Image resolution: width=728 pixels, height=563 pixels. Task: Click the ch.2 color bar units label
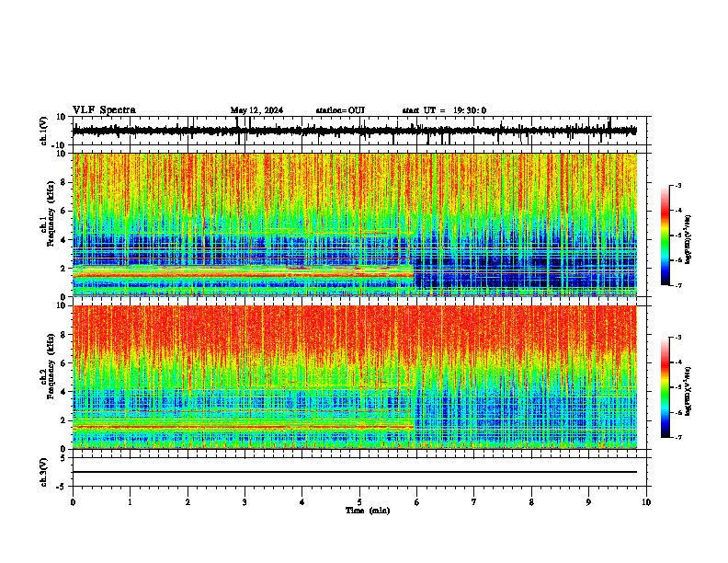[688, 391]
